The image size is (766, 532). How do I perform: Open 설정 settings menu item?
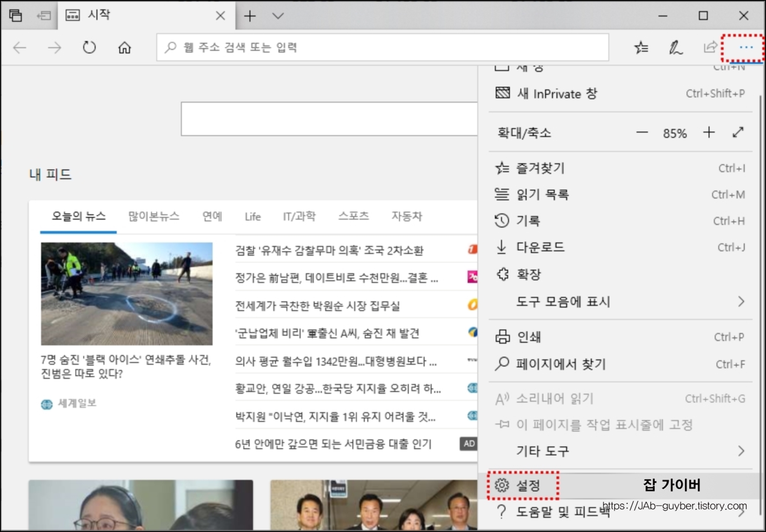coord(620,485)
